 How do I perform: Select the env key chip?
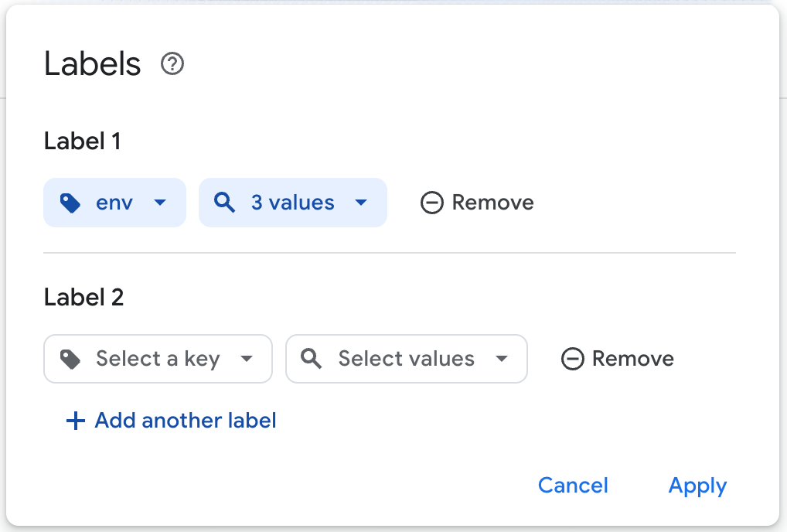[x=114, y=203]
